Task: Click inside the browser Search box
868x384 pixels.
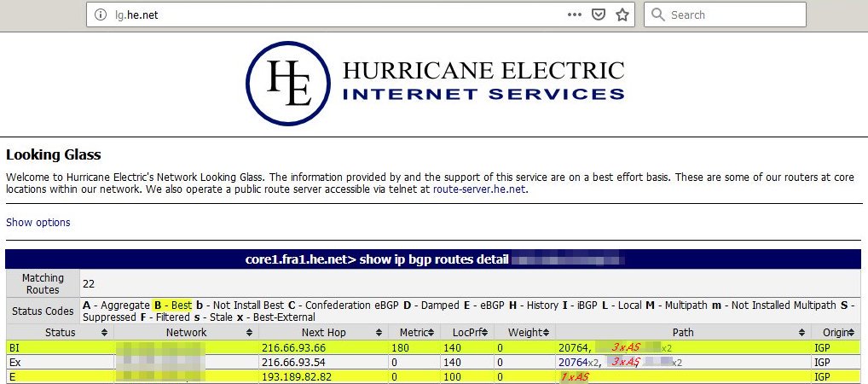Action: 725,15
